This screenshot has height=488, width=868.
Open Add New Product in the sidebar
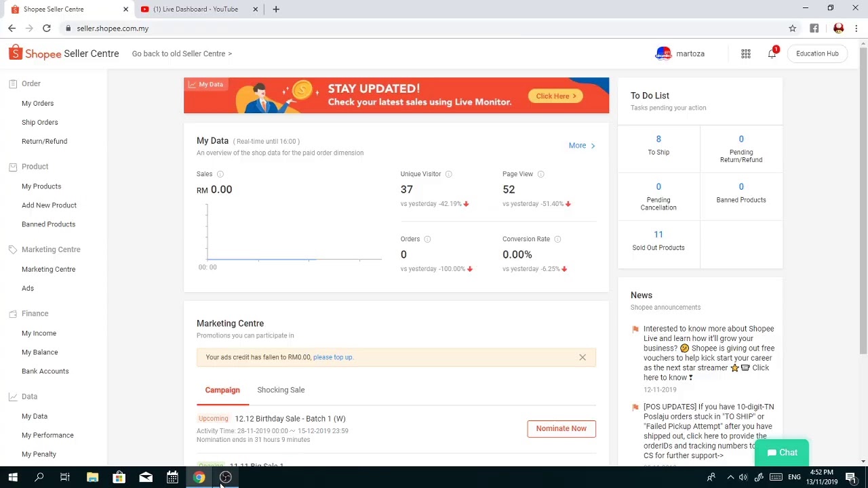pos(49,205)
